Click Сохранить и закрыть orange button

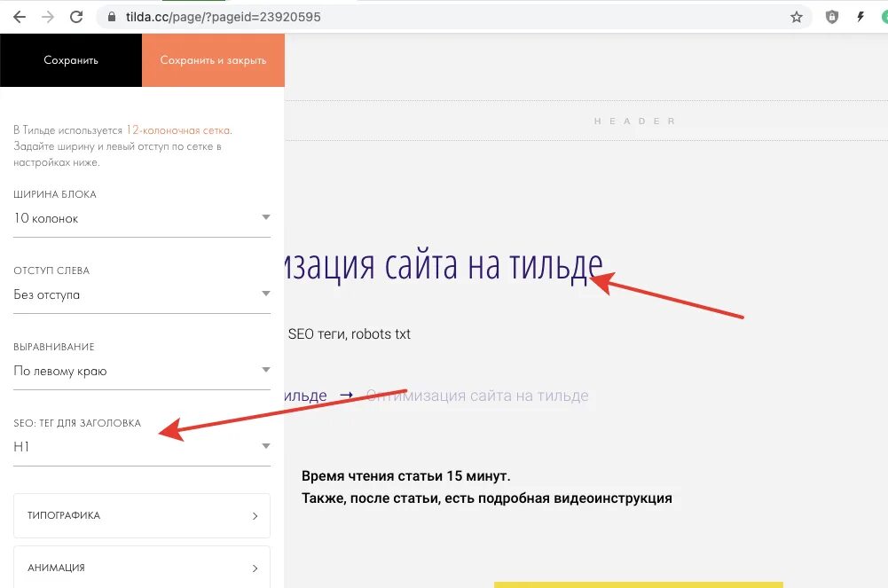pyautogui.click(x=213, y=60)
